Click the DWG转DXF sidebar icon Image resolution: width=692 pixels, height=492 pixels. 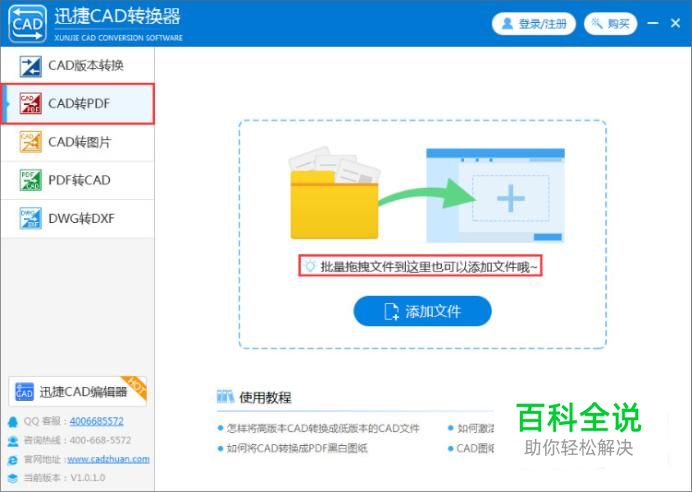[x=30, y=218]
